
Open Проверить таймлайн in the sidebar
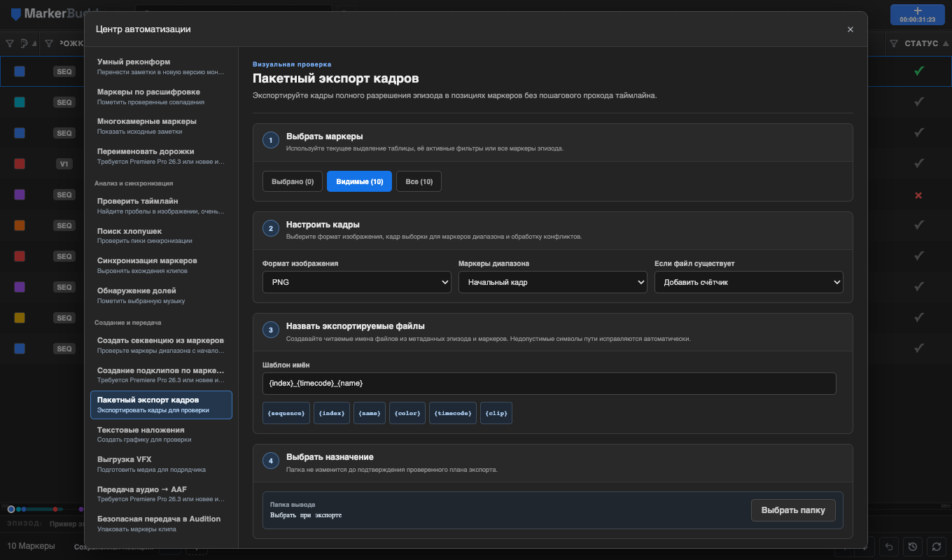point(161,206)
